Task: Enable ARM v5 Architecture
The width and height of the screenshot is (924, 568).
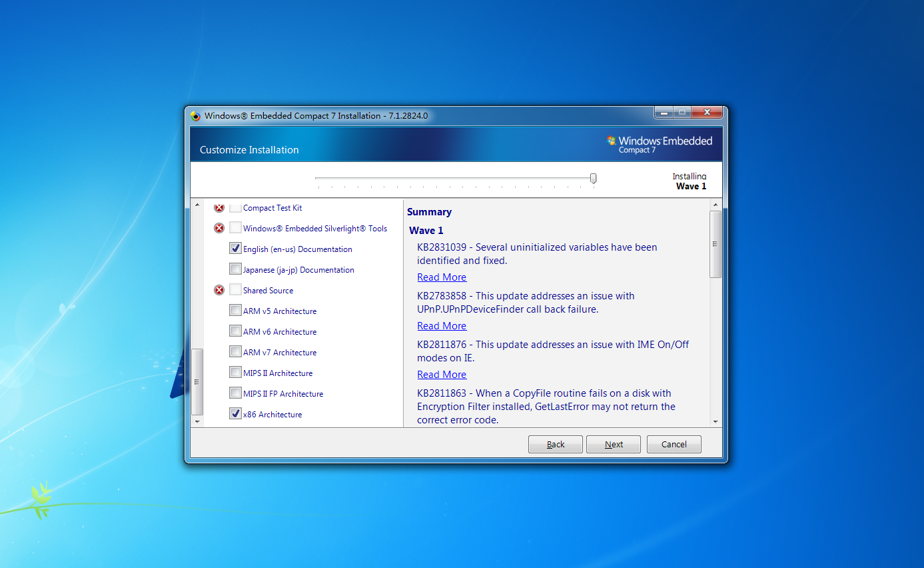Action: pyautogui.click(x=235, y=311)
